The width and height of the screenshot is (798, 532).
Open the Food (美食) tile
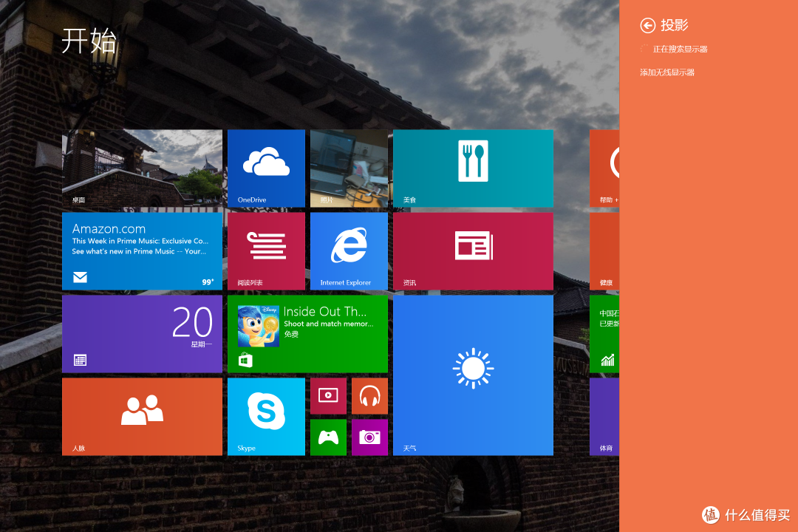pos(473,168)
